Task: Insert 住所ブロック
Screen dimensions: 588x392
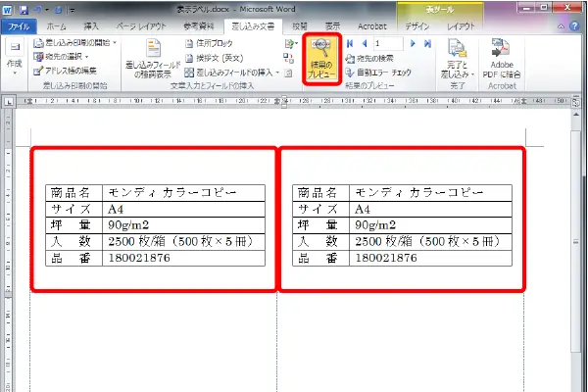Action: (210, 43)
